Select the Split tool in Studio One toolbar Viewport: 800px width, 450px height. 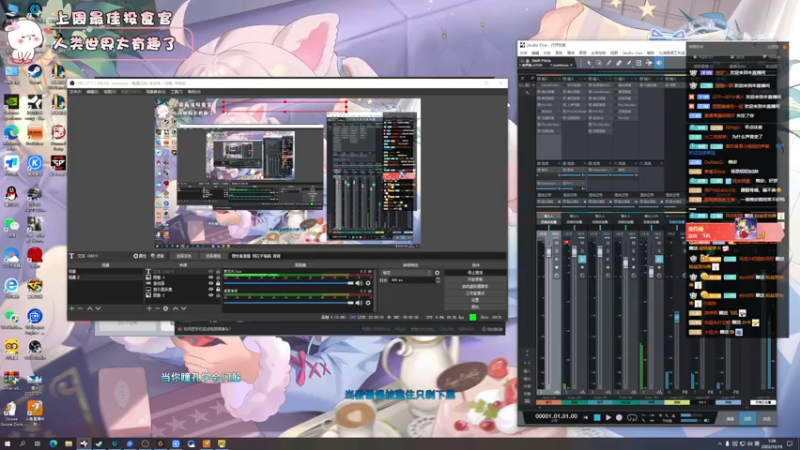click(x=609, y=63)
